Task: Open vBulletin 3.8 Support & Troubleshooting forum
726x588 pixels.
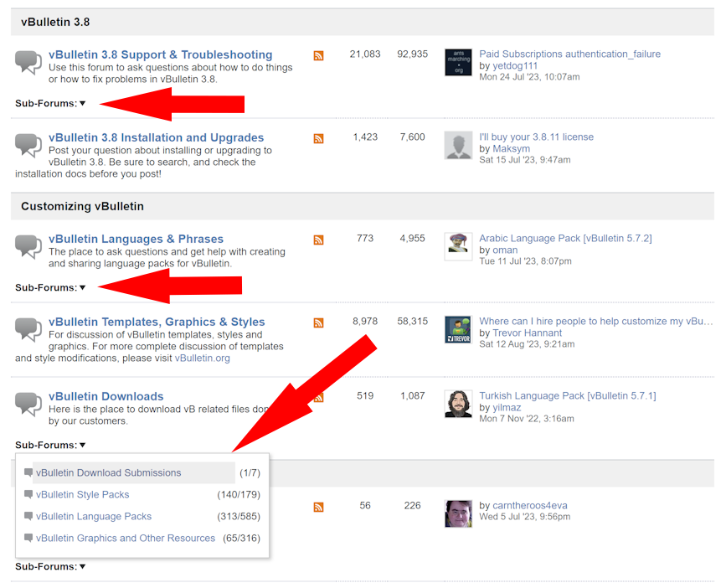Action: point(160,54)
